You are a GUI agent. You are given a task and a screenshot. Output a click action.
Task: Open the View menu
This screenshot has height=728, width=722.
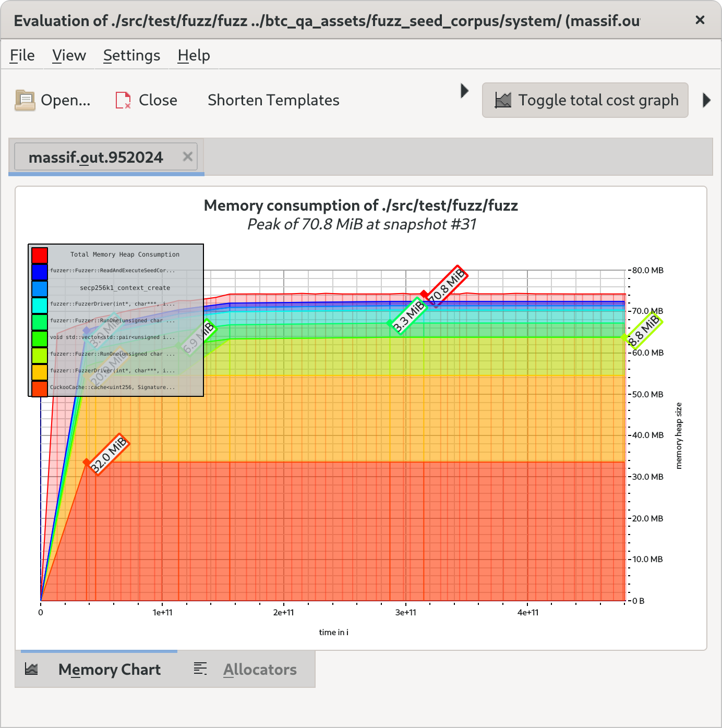[x=68, y=55]
